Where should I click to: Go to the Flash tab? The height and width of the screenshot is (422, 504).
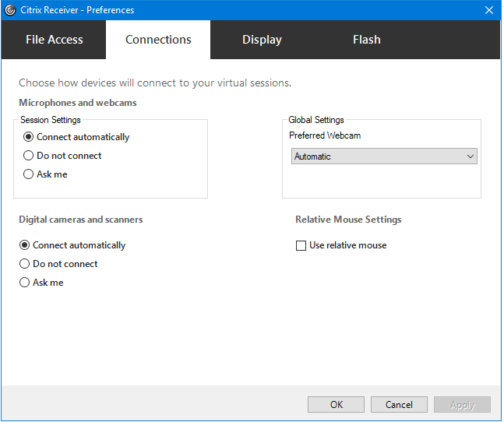click(x=366, y=40)
